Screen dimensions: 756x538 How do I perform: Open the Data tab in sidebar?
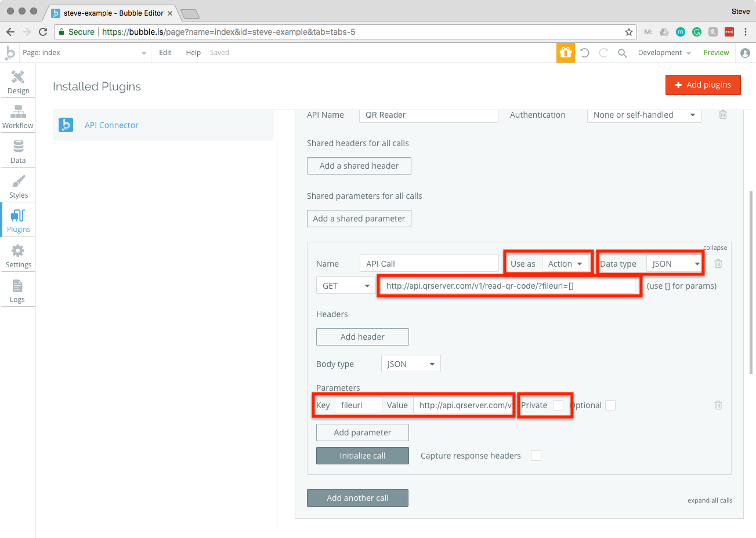click(18, 151)
